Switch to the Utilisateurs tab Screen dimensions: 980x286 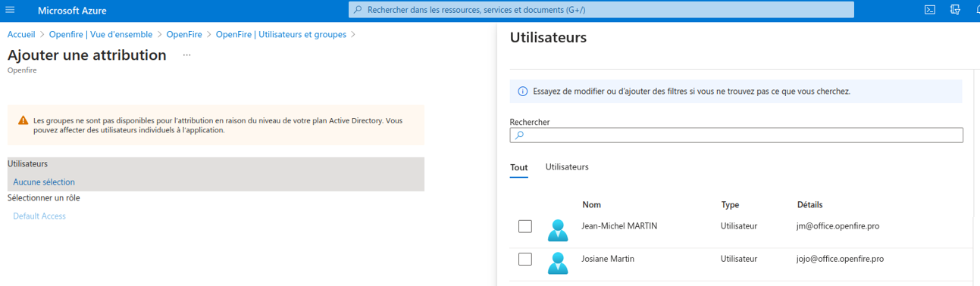point(567,166)
